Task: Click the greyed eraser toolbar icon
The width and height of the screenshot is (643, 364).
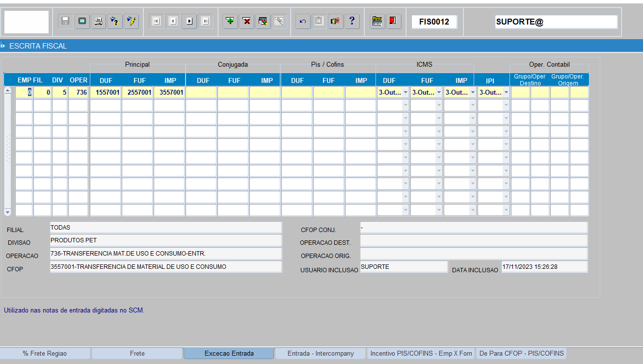Action: point(279,21)
